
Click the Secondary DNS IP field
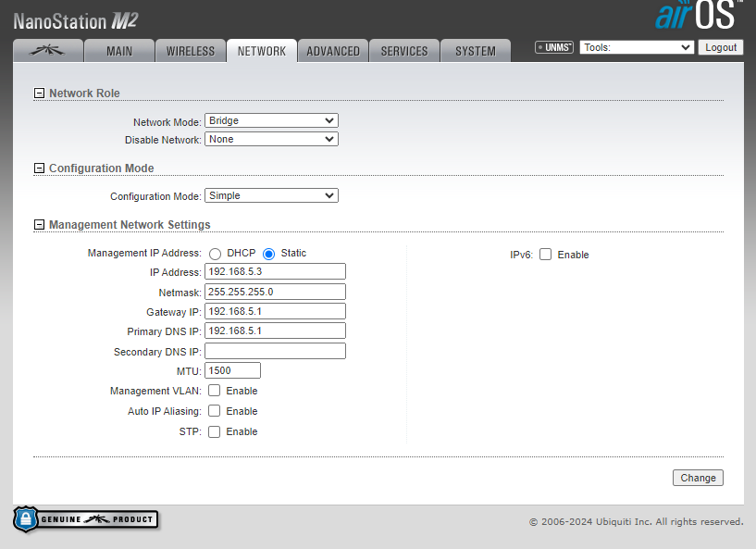pyautogui.click(x=275, y=351)
